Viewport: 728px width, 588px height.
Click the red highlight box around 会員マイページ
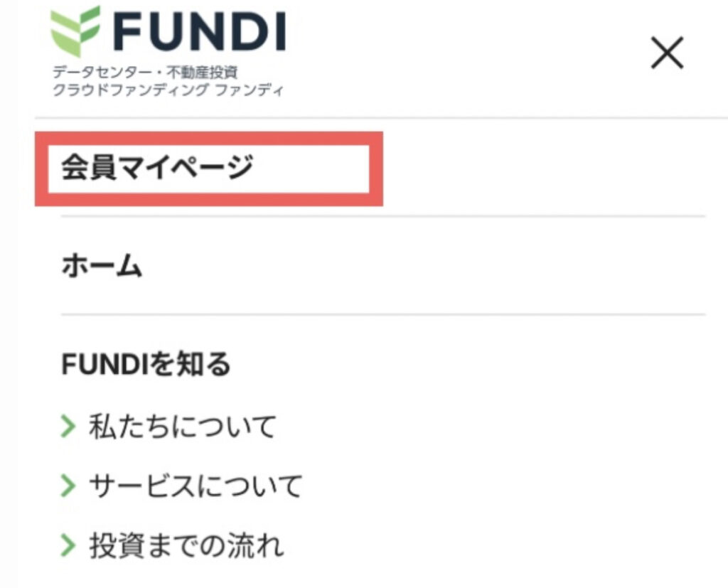coord(209,169)
